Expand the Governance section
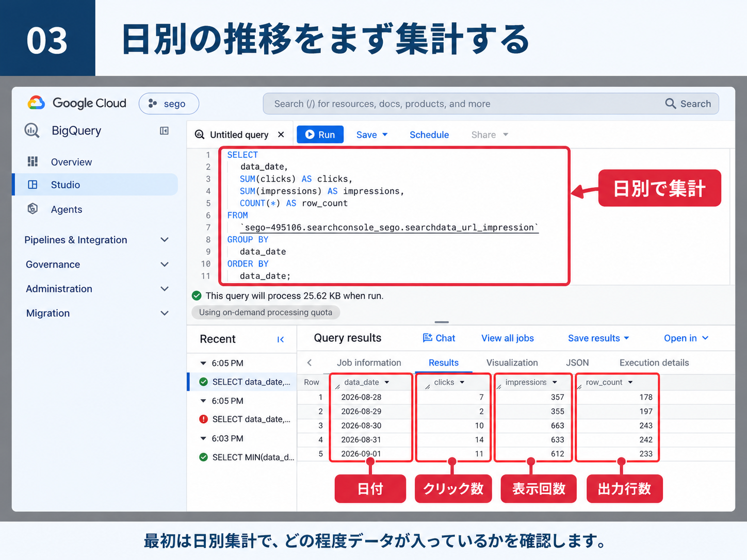 click(x=96, y=265)
